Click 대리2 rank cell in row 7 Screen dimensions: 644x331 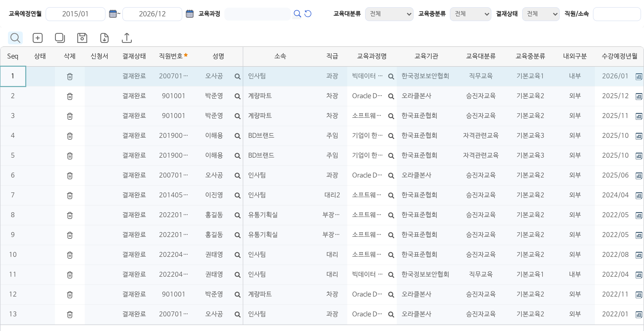[332, 195]
